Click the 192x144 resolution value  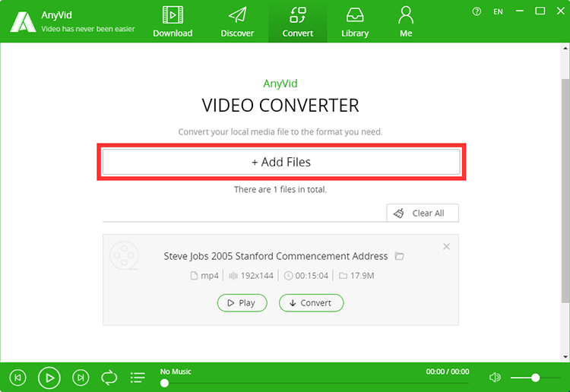point(257,276)
